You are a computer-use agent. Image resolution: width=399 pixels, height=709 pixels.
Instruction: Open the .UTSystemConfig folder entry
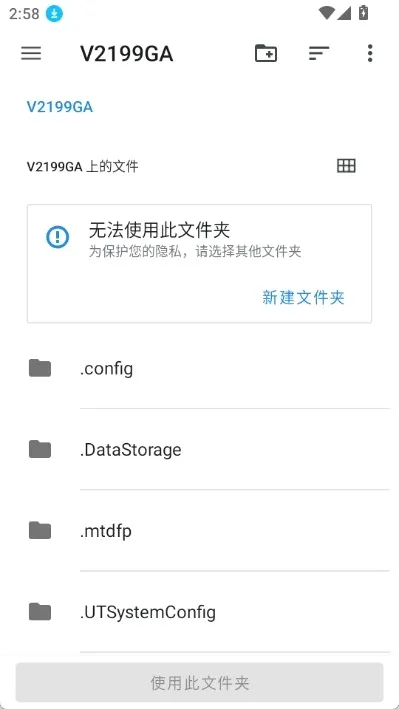200,611
